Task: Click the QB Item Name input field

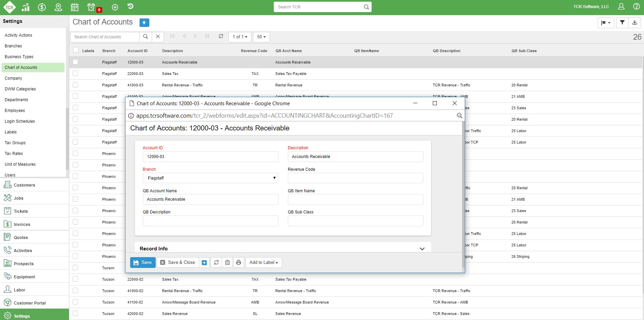Action: point(355,199)
